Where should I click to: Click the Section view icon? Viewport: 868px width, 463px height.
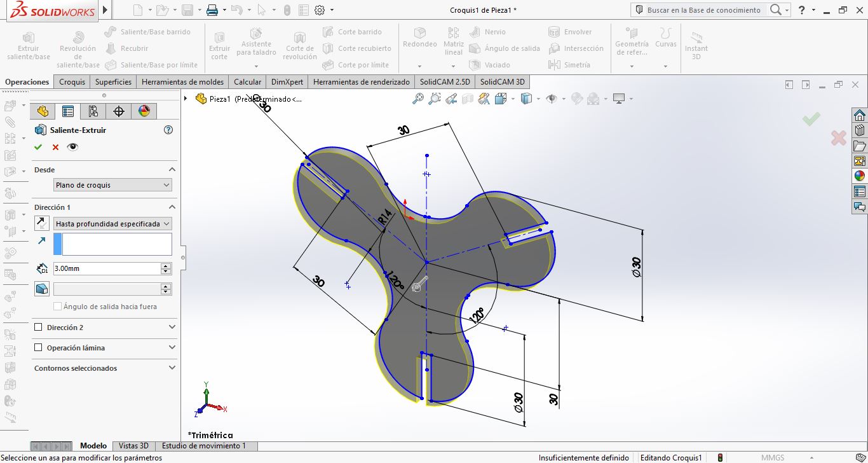pyautogui.click(x=468, y=99)
